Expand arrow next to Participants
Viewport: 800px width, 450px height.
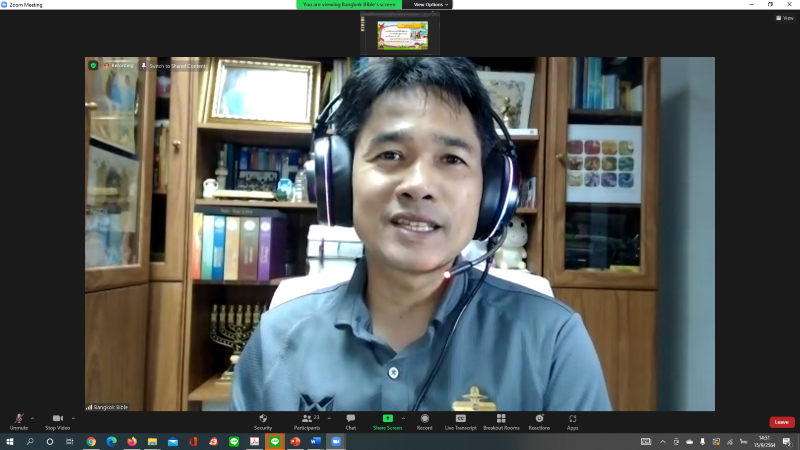(x=329, y=418)
